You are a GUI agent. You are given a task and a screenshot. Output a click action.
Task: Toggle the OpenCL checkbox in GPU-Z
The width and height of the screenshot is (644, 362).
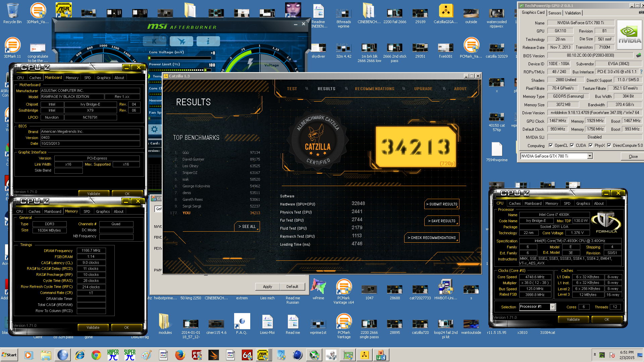[x=550, y=145]
